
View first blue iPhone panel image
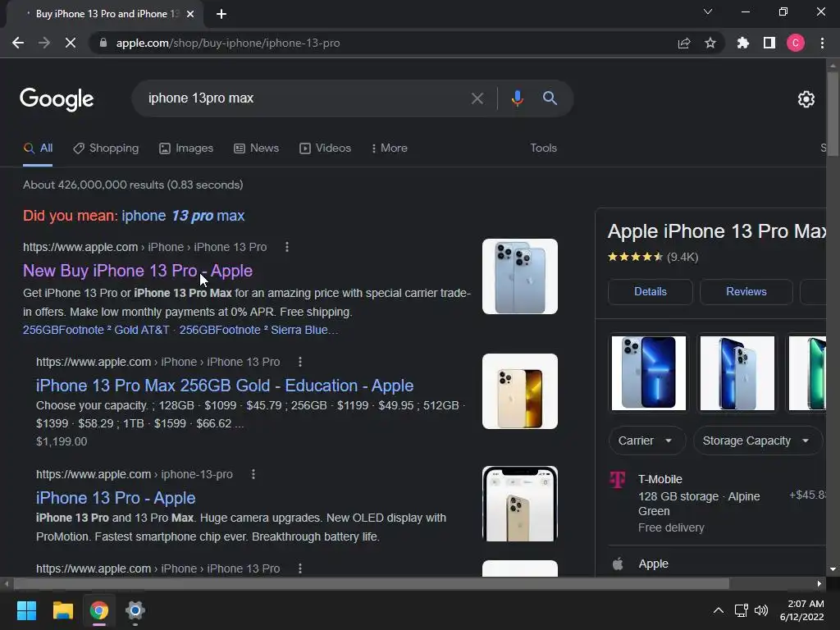coord(649,373)
